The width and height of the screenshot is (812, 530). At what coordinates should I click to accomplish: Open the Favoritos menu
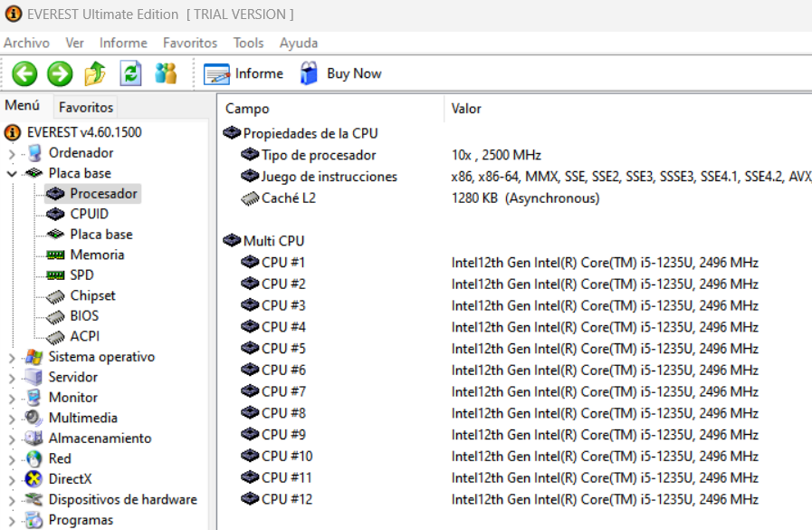click(190, 43)
